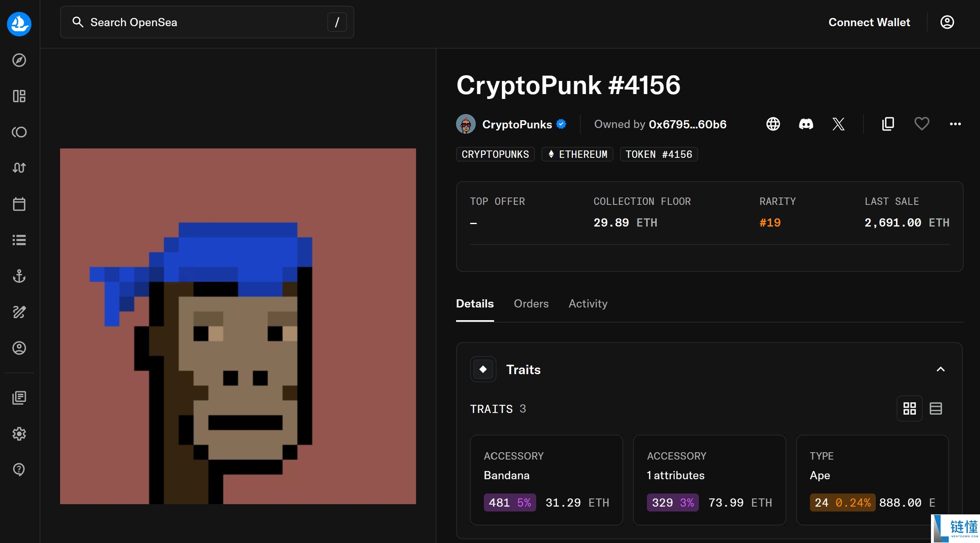The width and height of the screenshot is (980, 543).
Task: Open the CryptoPunks X profile icon
Action: pyautogui.click(x=839, y=124)
